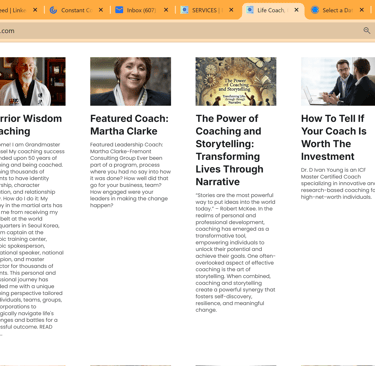
Task: Close the Constant Contact tab
Action: tap(101, 10)
